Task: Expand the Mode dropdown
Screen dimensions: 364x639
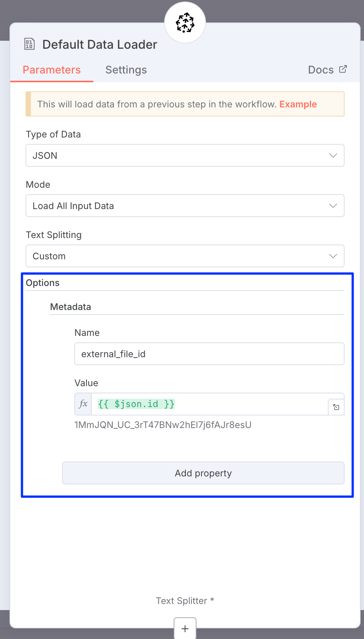Action: point(185,206)
